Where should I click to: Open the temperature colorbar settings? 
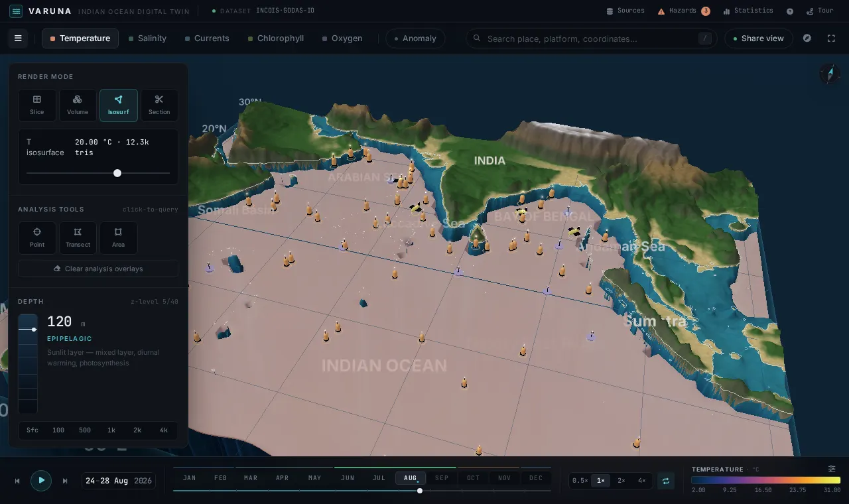(x=832, y=469)
